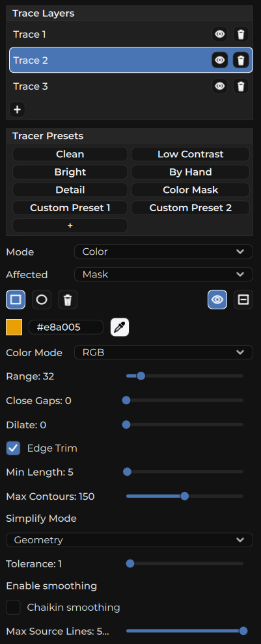Select the ellipse mask shape tool
The height and width of the screenshot is (644, 261).
[x=42, y=300]
